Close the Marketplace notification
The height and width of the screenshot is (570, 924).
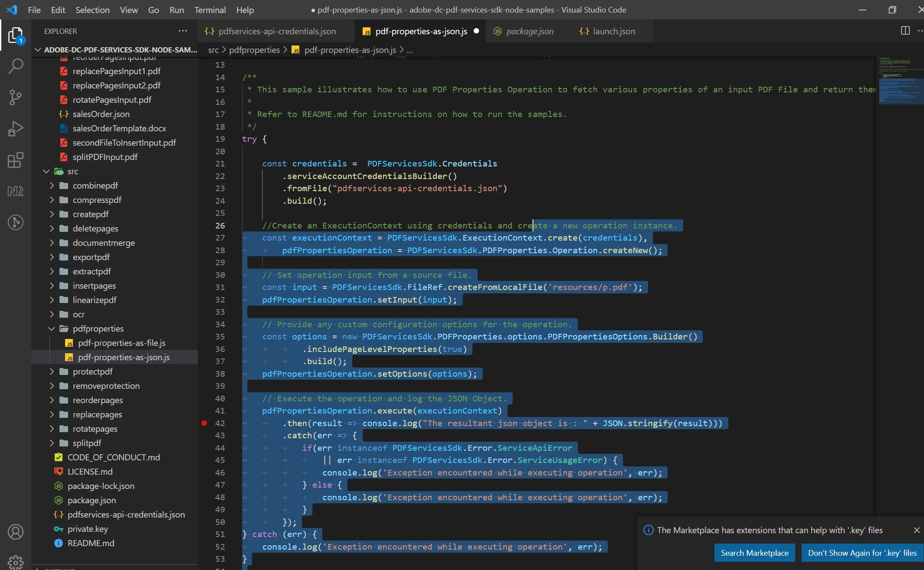[917, 530]
